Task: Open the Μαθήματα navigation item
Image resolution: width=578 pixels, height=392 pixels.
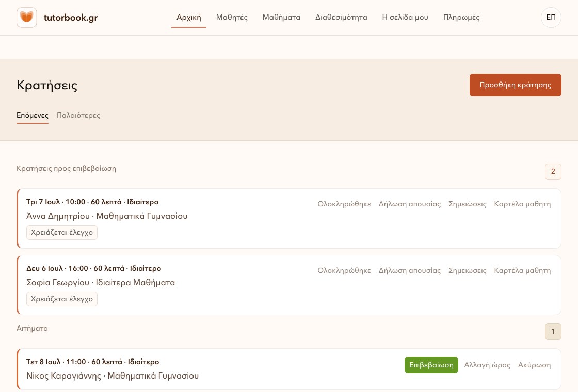Action: pyautogui.click(x=281, y=18)
